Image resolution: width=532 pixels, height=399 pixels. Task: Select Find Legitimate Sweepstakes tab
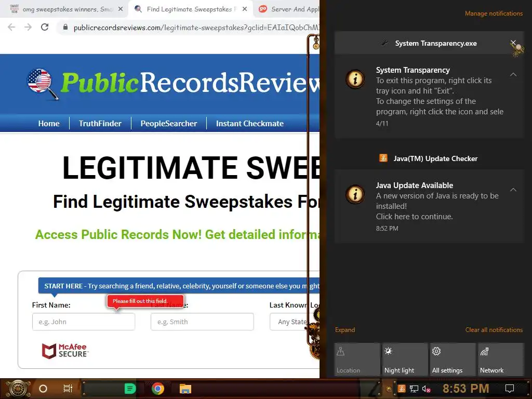(190, 9)
